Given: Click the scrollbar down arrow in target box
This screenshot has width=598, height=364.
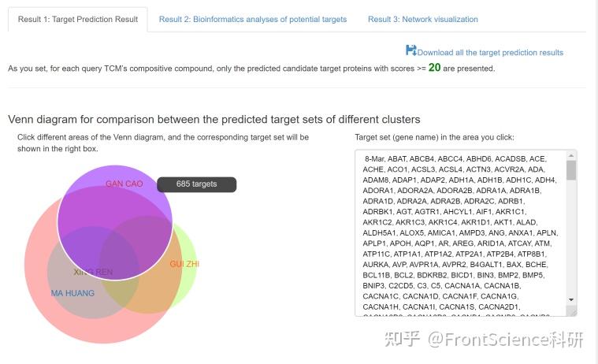Looking at the screenshot, I should [571, 301].
